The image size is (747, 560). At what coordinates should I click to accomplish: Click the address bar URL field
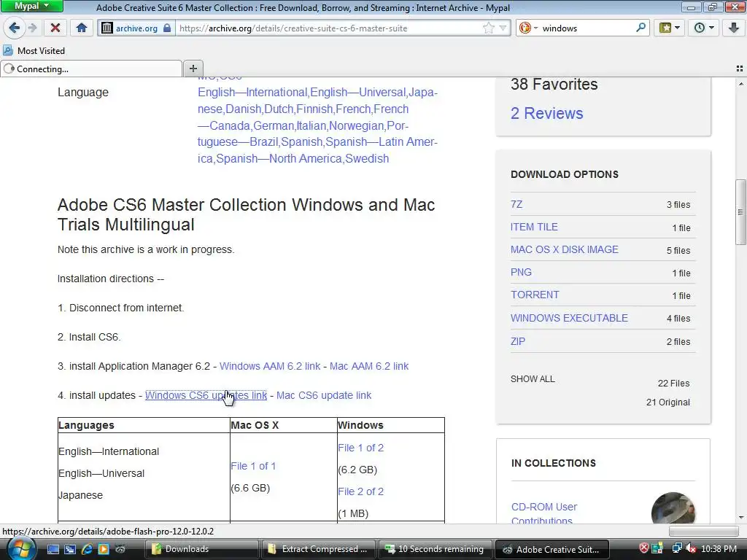click(x=329, y=28)
